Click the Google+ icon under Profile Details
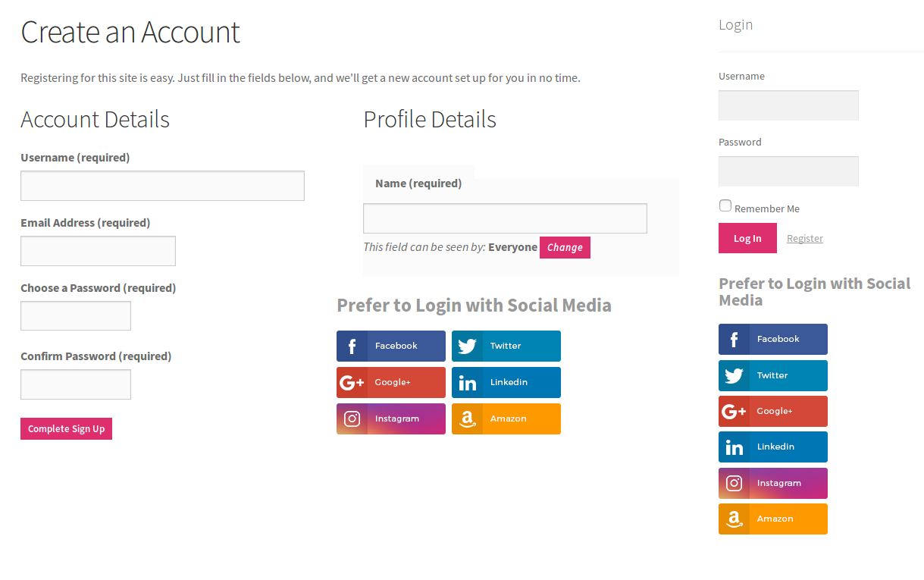The image size is (924, 580). (x=352, y=383)
